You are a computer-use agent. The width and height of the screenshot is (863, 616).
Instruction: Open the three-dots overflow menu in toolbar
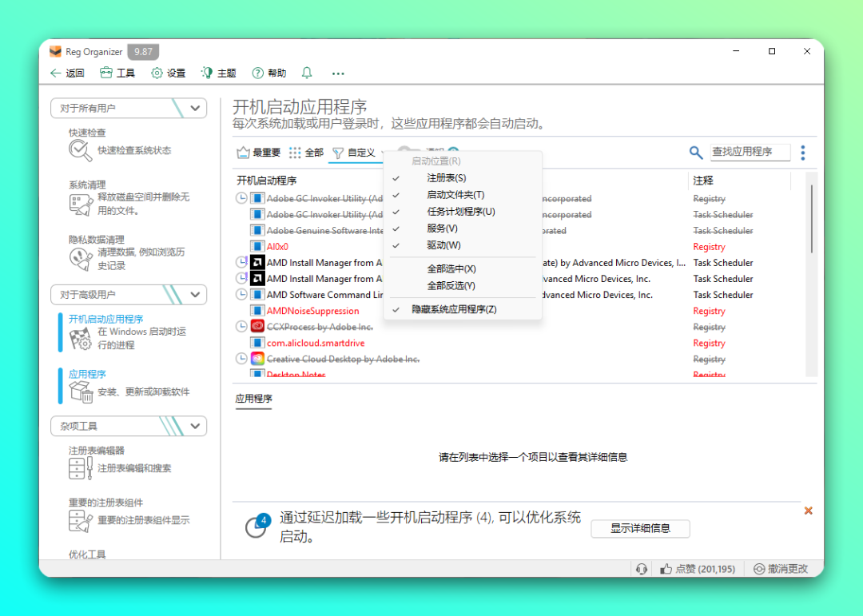click(x=338, y=74)
